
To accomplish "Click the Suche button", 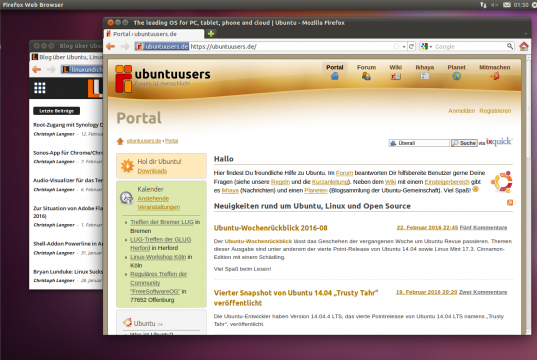I will click(x=464, y=143).
